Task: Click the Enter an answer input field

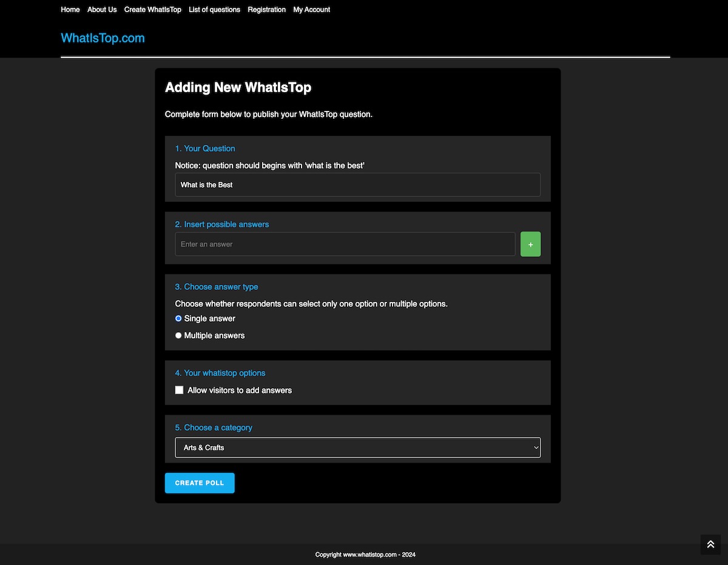Action: point(345,244)
